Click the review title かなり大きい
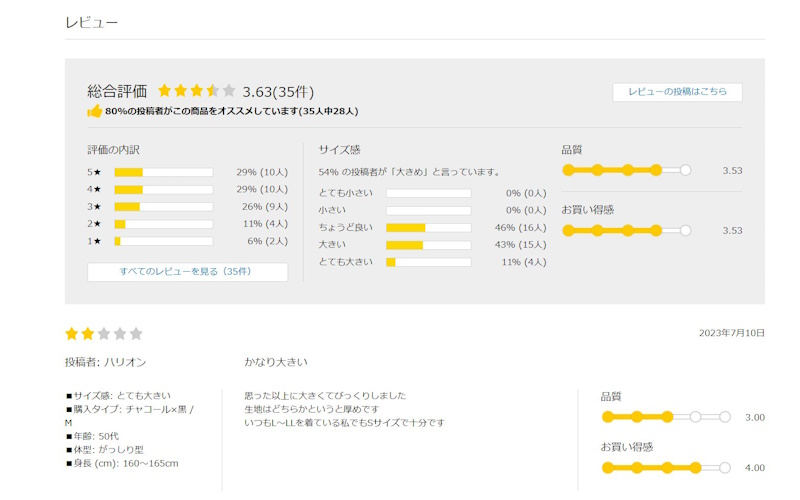The image size is (800, 500). (276, 362)
